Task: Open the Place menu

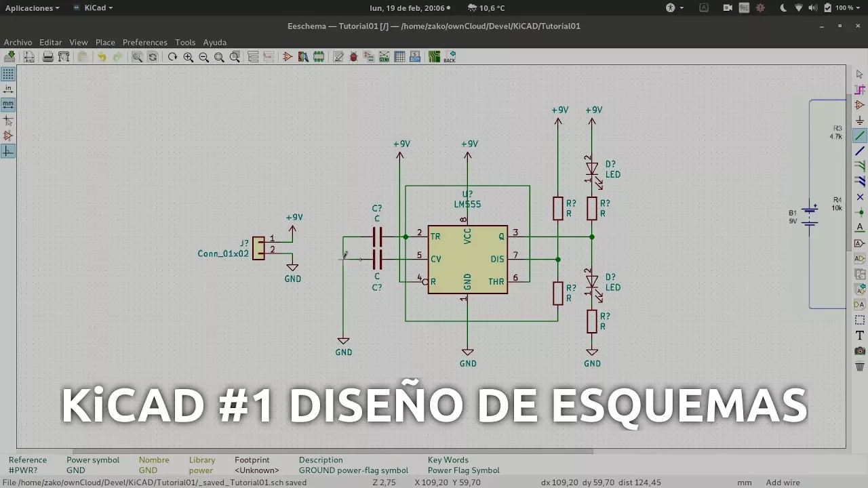Action: (x=105, y=42)
